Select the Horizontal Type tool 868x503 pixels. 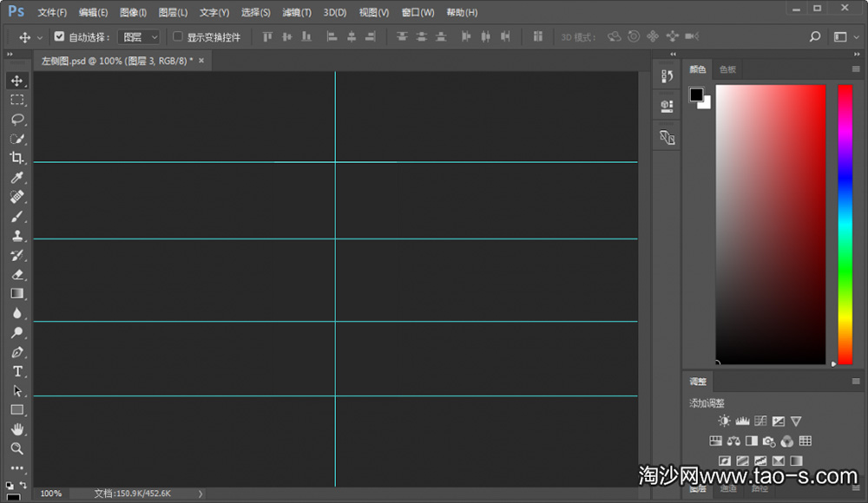17,370
